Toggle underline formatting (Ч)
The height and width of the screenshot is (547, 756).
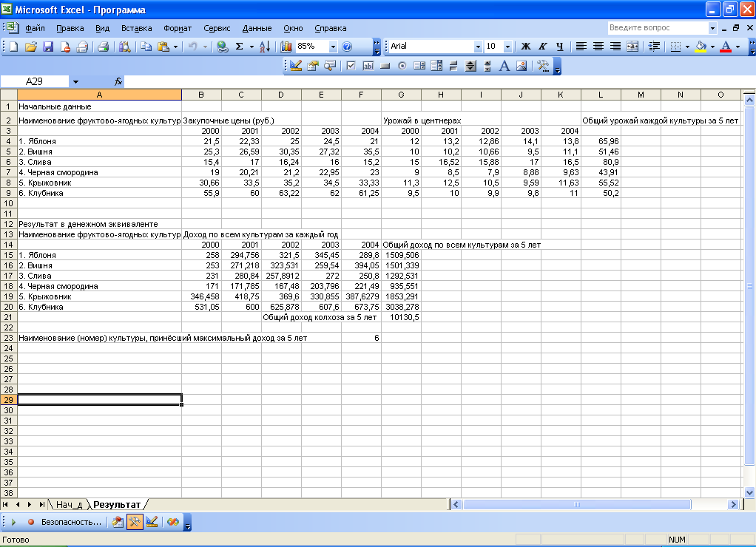coord(559,47)
